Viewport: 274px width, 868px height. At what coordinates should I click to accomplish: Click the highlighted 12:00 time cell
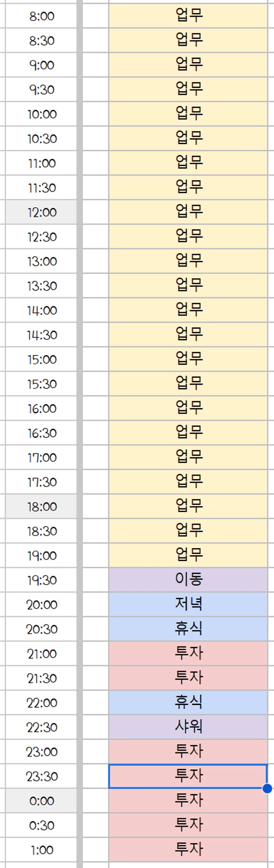[x=41, y=212]
